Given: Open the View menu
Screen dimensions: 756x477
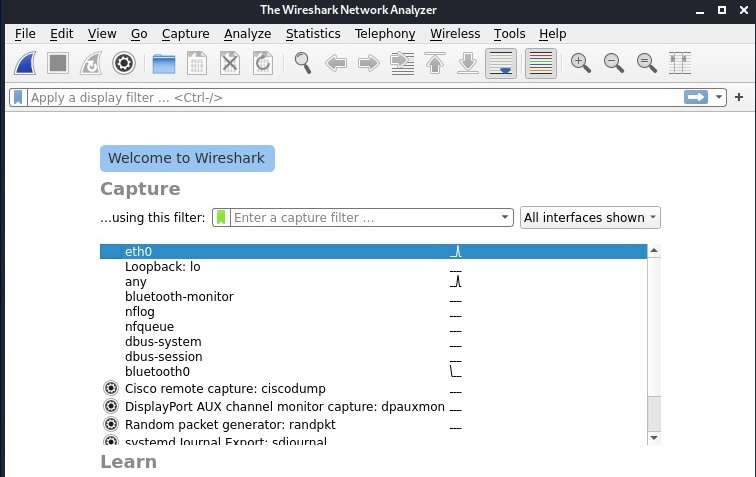Looking at the screenshot, I should [x=102, y=34].
